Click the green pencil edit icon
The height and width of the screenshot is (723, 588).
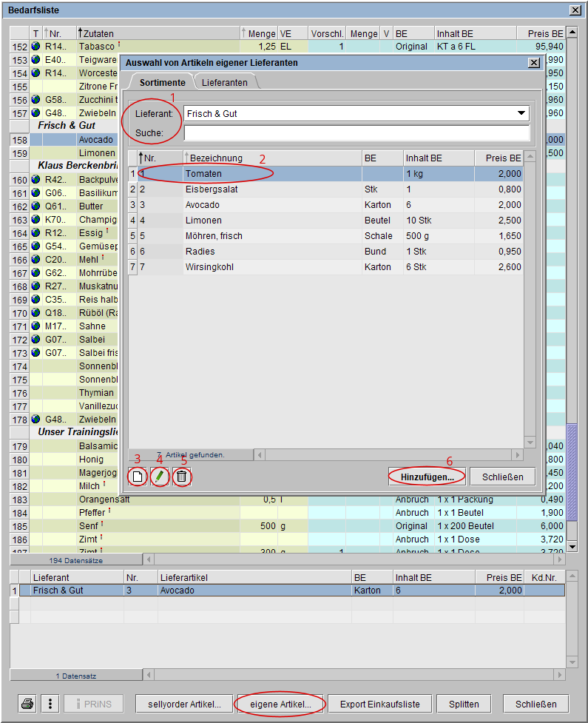(159, 477)
